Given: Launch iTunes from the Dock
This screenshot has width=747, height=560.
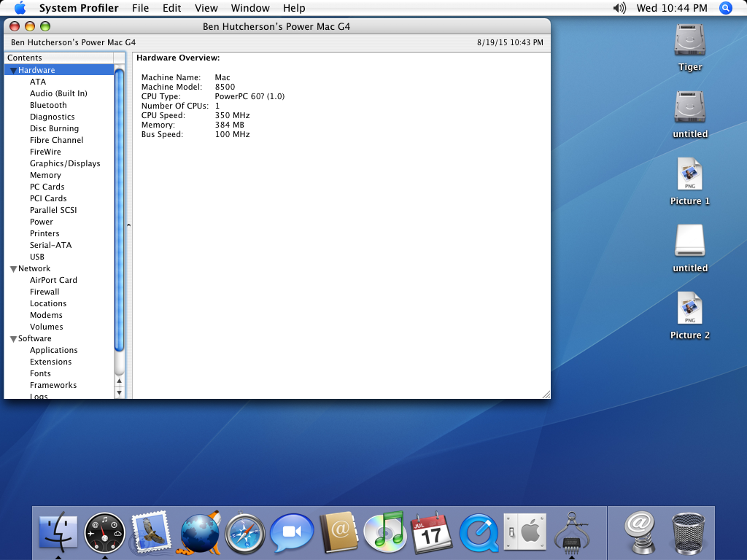Looking at the screenshot, I should coord(384,532).
